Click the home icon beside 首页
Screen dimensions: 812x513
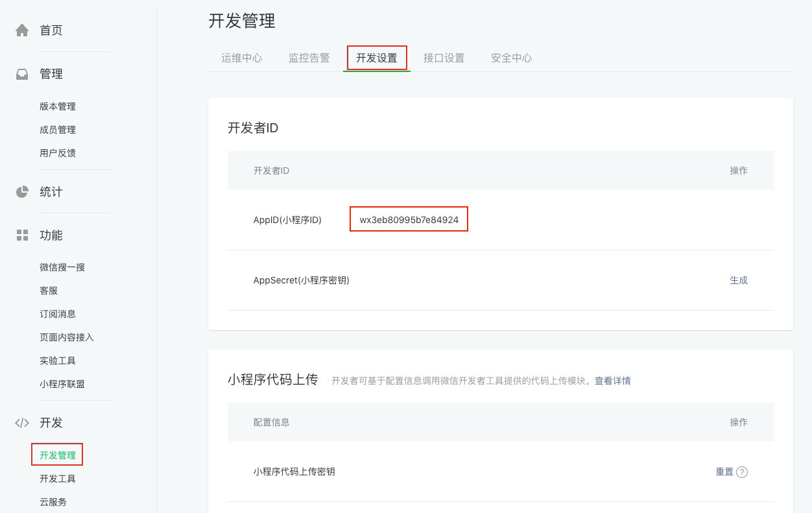pos(22,30)
